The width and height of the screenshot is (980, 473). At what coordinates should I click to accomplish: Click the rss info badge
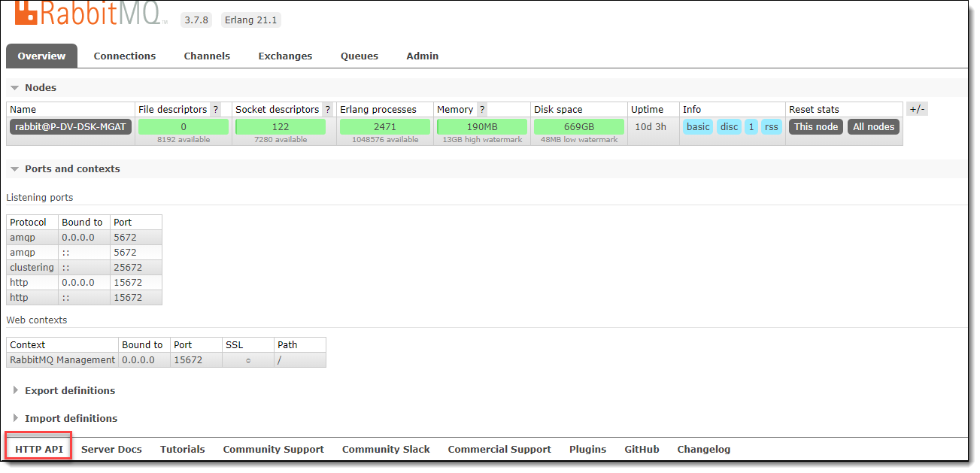[x=771, y=127]
